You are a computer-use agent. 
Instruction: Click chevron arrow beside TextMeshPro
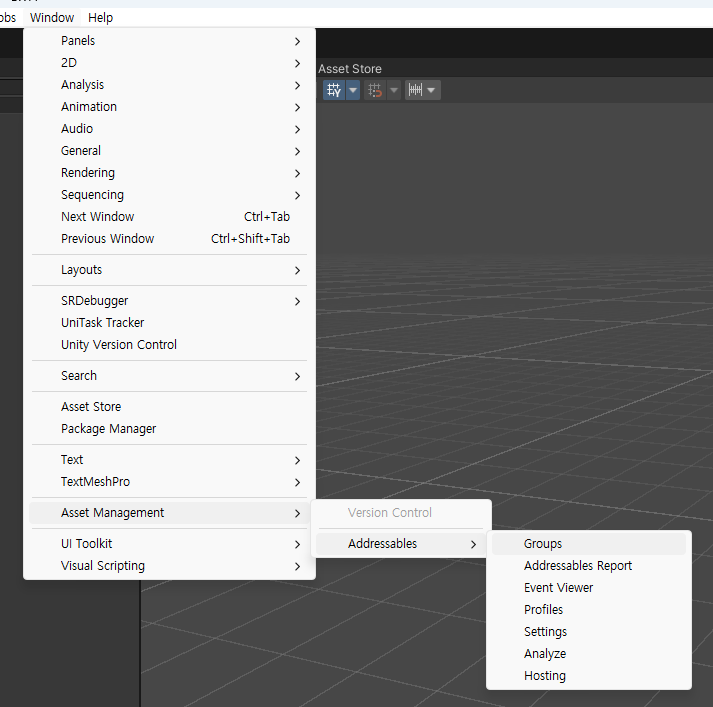[x=297, y=482]
